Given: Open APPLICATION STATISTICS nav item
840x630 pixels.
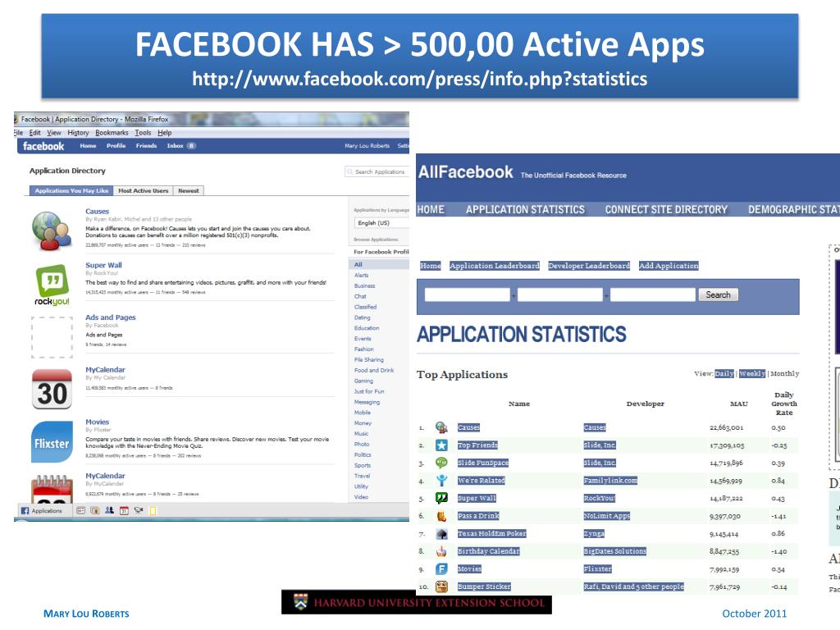Looking at the screenshot, I should [x=525, y=209].
